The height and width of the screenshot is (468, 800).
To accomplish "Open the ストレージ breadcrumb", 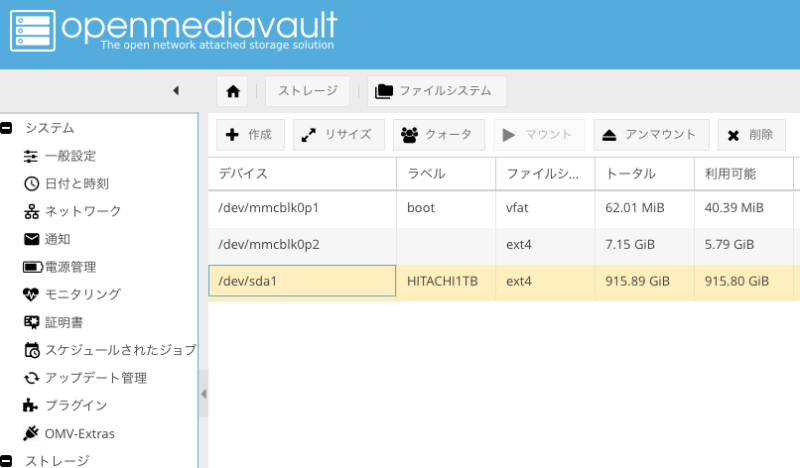I will pyautogui.click(x=308, y=91).
